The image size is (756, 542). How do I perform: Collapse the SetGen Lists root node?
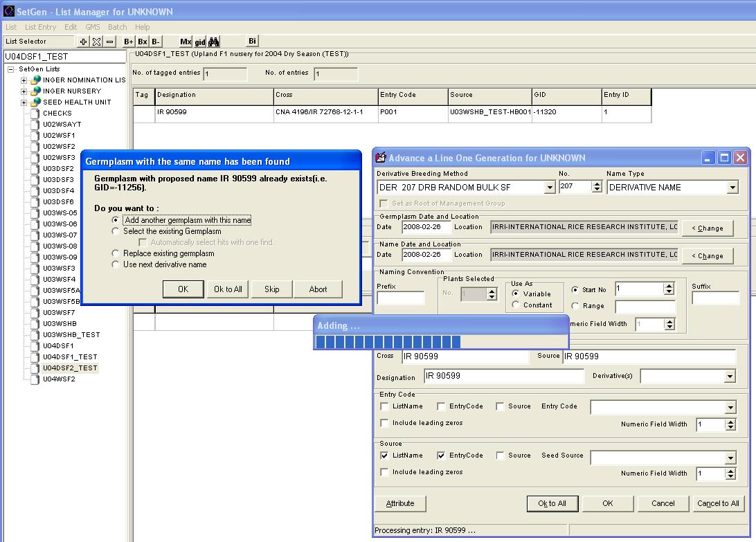[10, 69]
